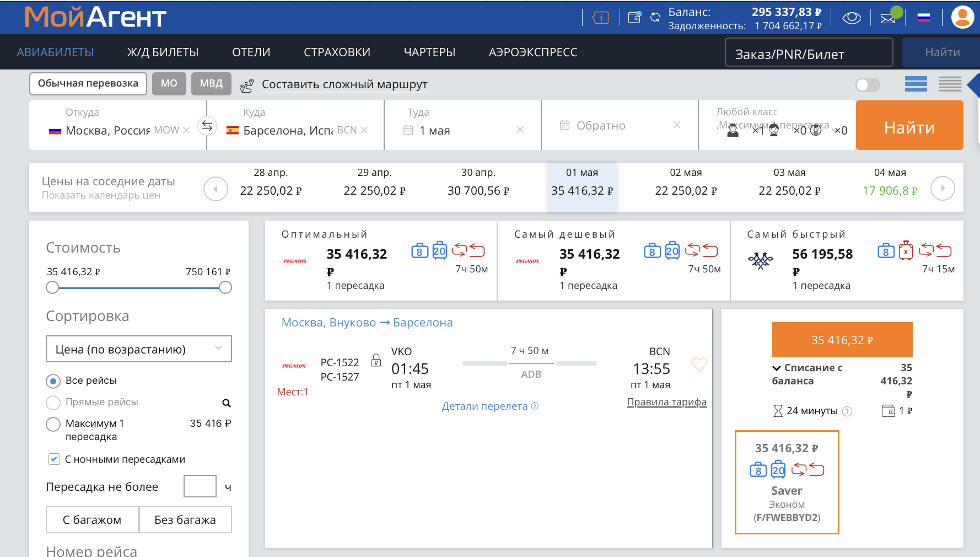Swap origin and destination cities
Image resolution: width=980 pixels, height=557 pixels.
pyautogui.click(x=207, y=126)
